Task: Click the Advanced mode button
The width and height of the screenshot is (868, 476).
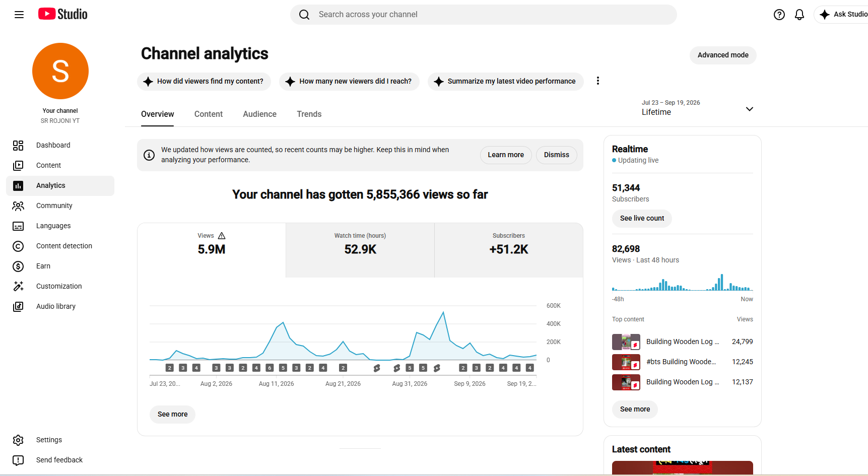Action: tap(723, 55)
